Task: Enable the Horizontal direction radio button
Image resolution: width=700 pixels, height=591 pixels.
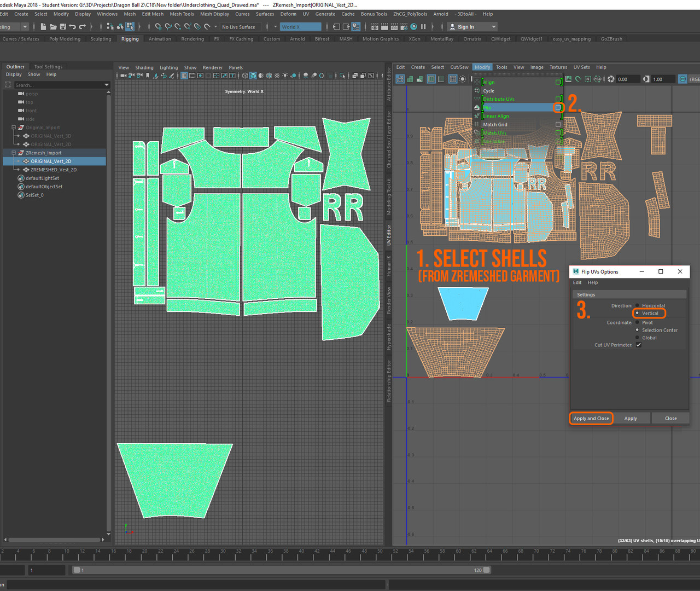Action: (638, 305)
